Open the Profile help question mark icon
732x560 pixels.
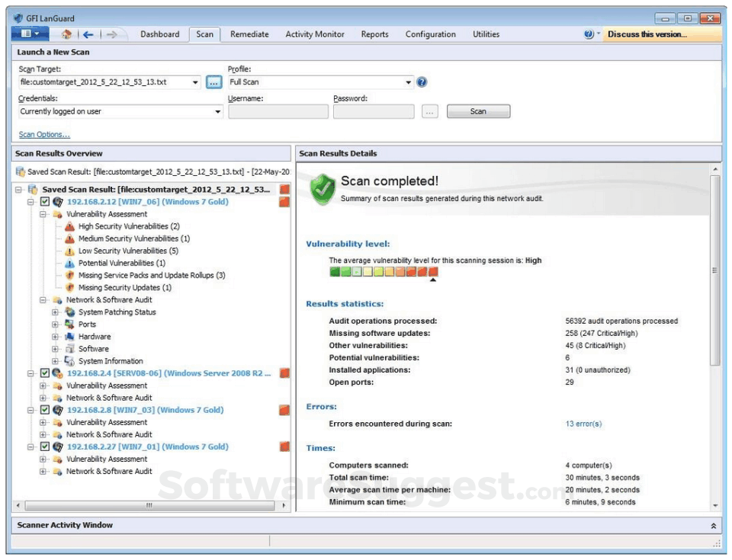coord(422,82)
